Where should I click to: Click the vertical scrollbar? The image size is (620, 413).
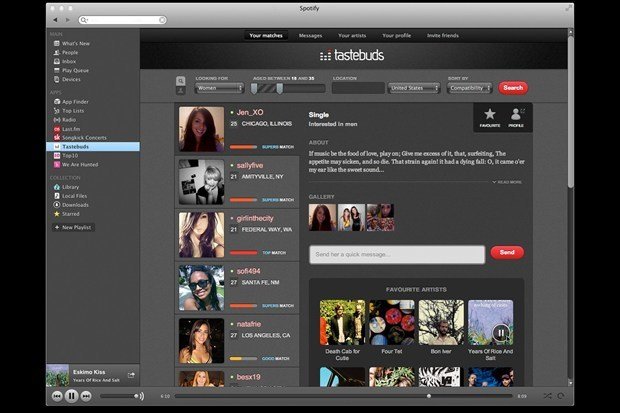coord(570,112)
